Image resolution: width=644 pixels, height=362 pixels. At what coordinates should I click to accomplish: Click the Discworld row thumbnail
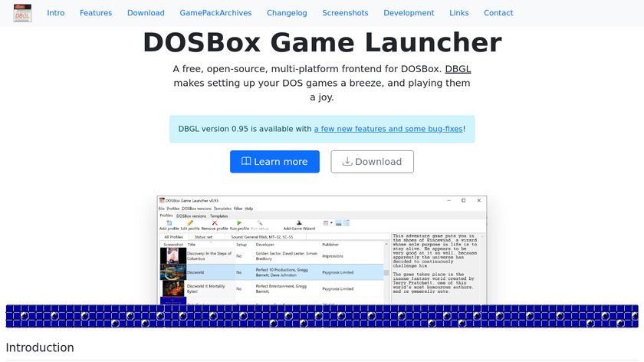(x=173, y=272)
